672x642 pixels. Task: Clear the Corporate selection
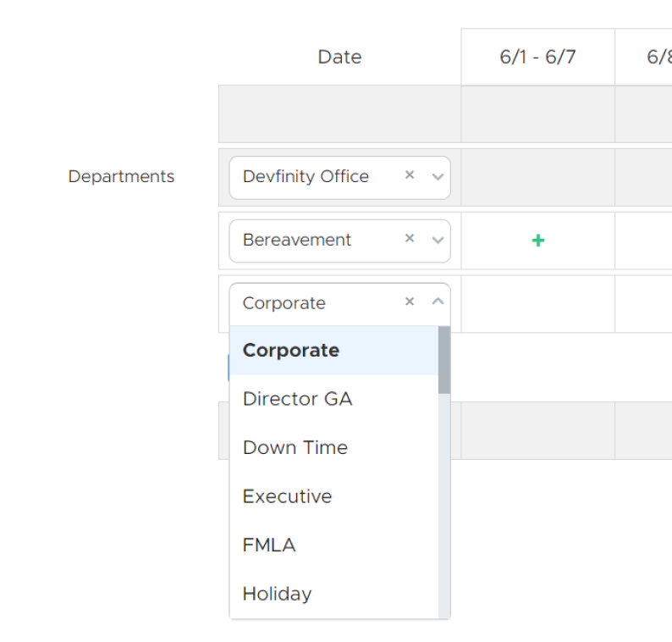coord(410,302)
